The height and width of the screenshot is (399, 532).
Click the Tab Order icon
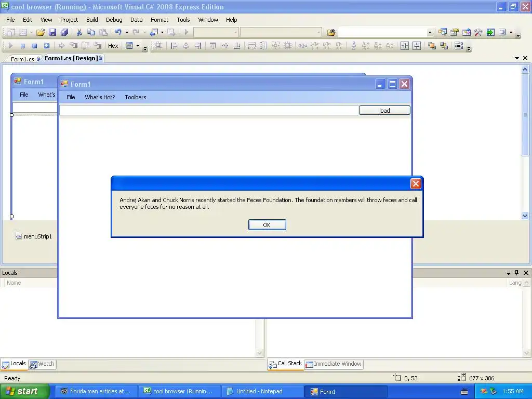point(459,46)
